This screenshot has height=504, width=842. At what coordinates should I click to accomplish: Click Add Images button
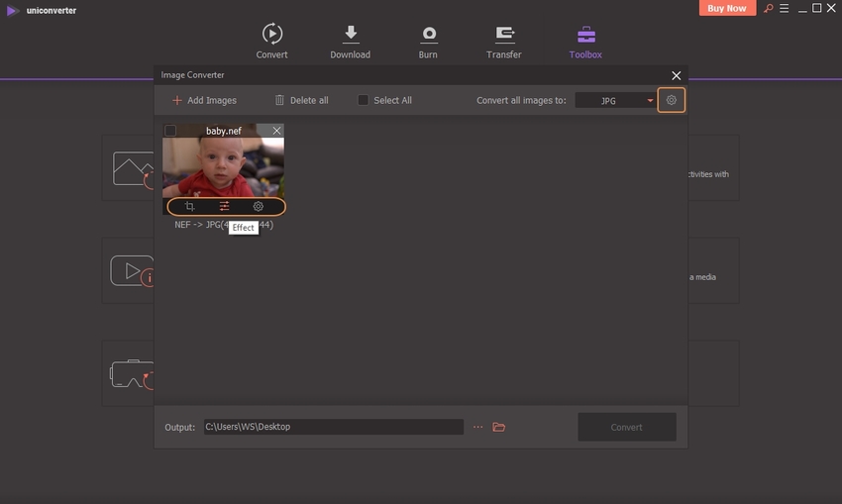[x=204, y=100]
